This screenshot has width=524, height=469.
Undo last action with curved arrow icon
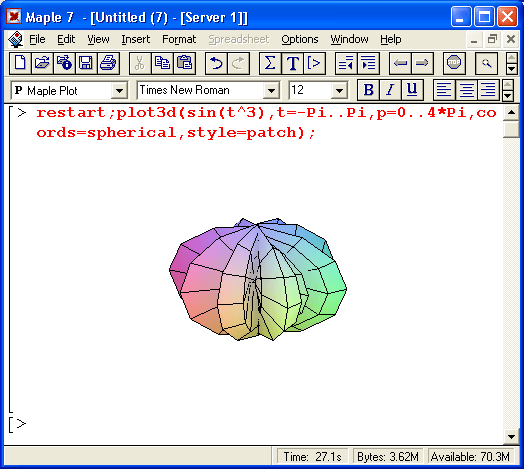(x=216, y=63)
